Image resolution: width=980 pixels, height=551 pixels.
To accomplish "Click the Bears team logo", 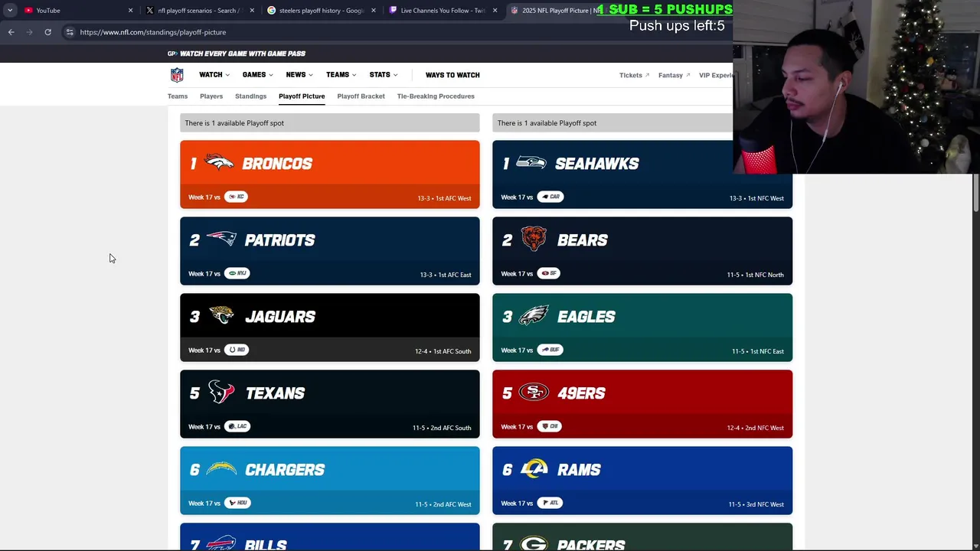I will click(x=534, y=239).
